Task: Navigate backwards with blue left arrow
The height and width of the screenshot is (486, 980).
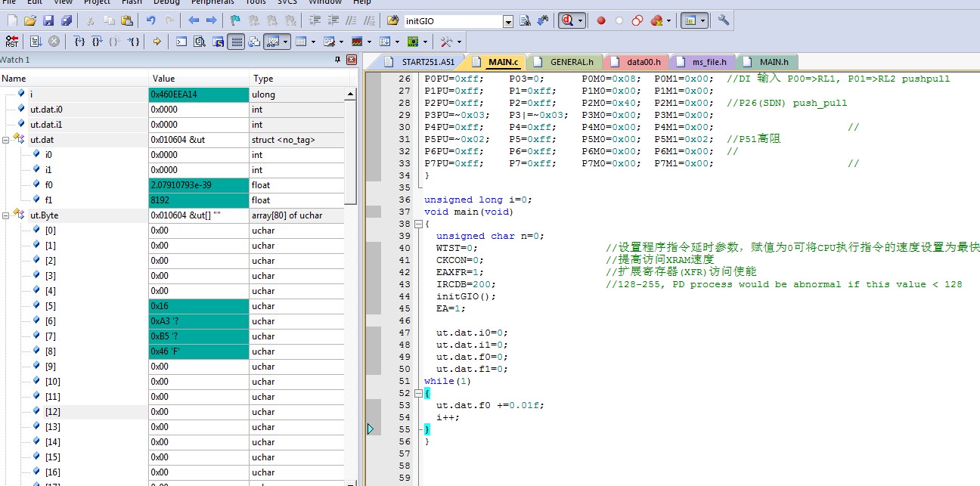Action: 194,21
